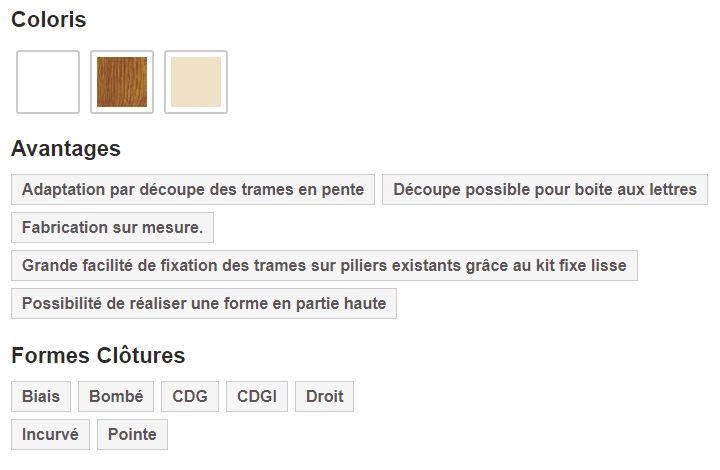720x470 pixels.
Task: Pick the beige cream color swatch
Action: (x=196, y=82)
